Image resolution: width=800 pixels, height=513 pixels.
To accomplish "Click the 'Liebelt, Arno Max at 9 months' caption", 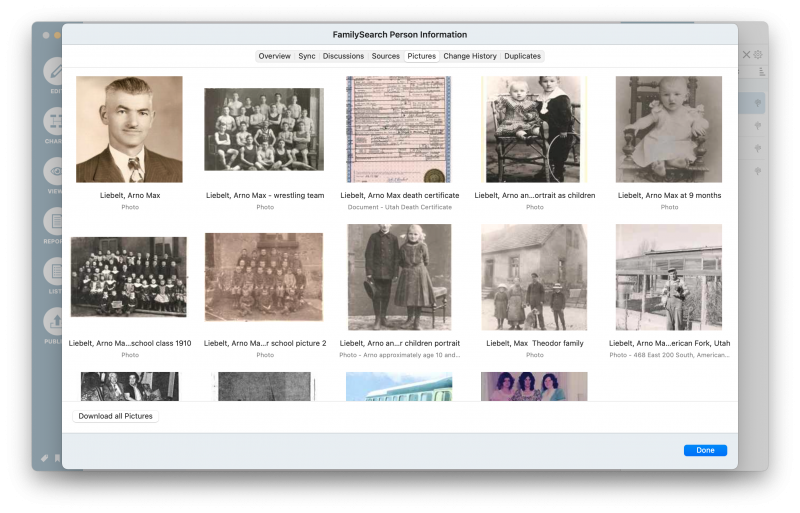I will tap(669, 196).
